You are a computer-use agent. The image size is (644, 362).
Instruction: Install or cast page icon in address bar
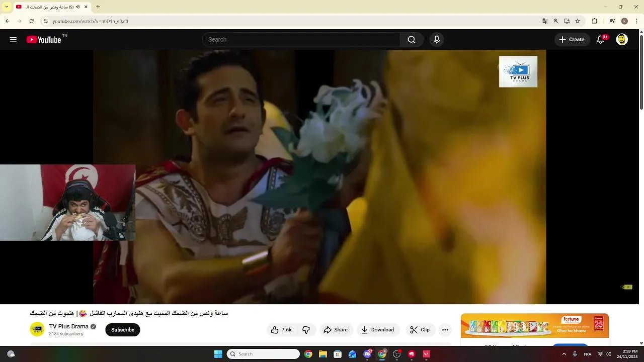pyautogui.click(x=567, y=21)
